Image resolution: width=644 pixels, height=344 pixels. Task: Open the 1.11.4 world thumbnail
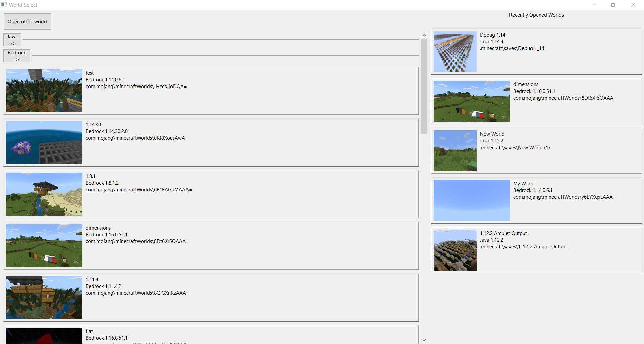coord(44,297)
